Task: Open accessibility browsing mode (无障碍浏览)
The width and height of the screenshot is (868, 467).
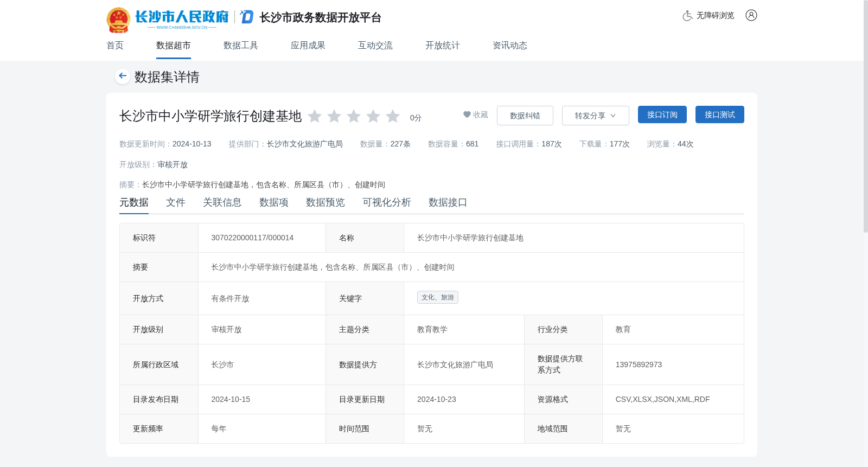Action: pyautogui.click(x=708, y=16)
